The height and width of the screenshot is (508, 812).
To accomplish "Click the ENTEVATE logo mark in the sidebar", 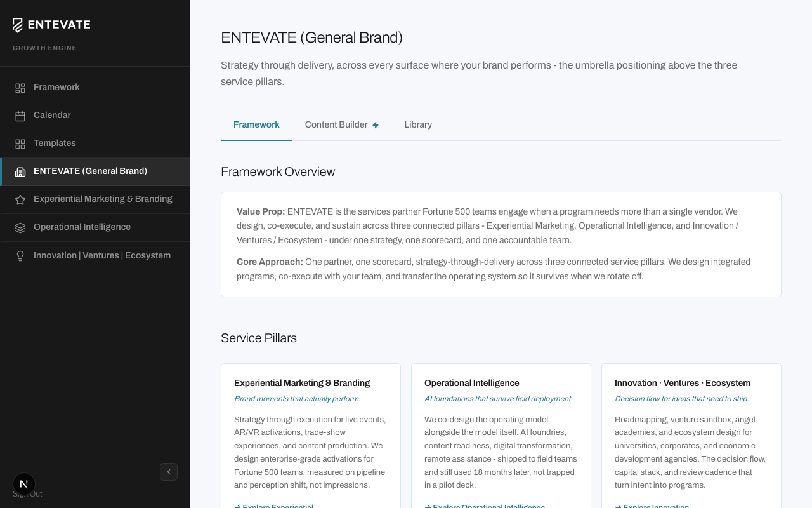I will [18, 25].
